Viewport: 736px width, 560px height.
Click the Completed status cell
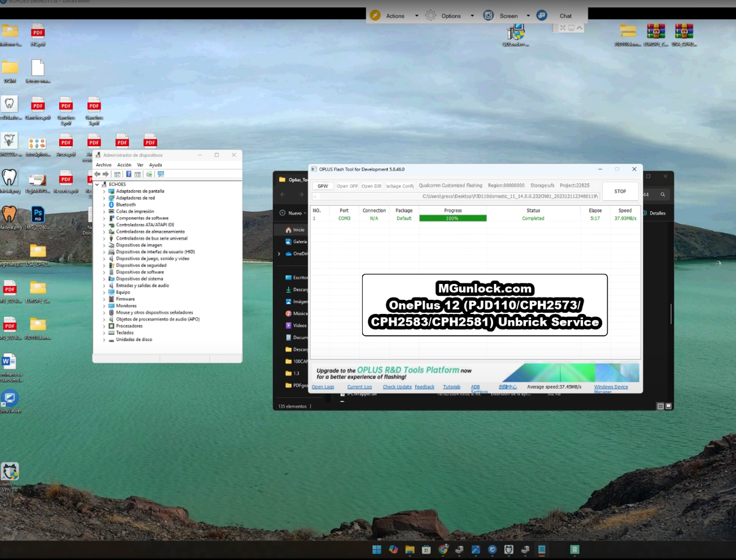pyautogui.click(x=533, y=218)
